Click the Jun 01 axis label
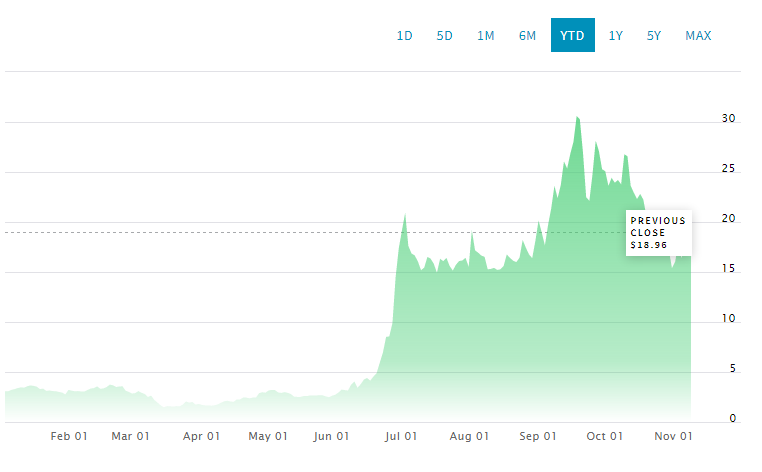The height and width of the screenshot is (472, 762). [x=331, y=436]
